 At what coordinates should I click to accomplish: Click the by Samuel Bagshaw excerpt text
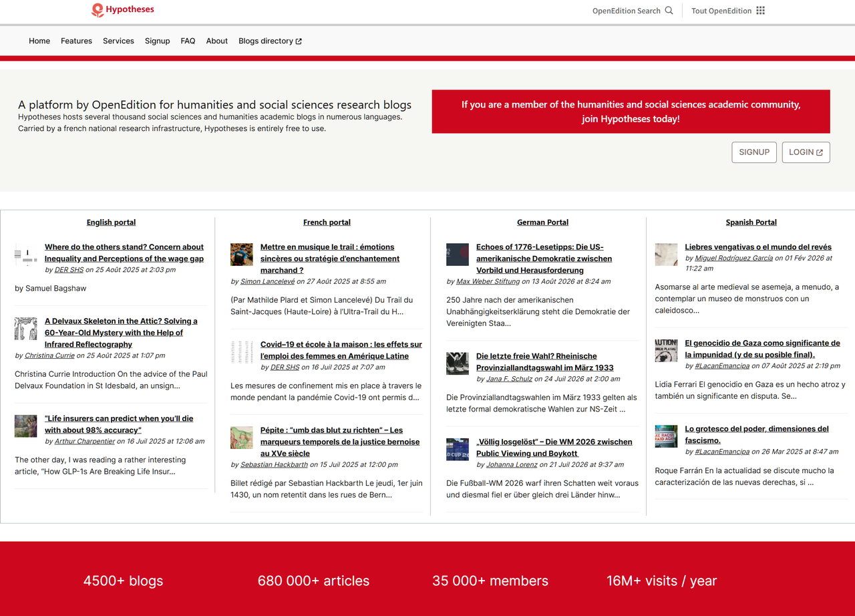[50, 289]
